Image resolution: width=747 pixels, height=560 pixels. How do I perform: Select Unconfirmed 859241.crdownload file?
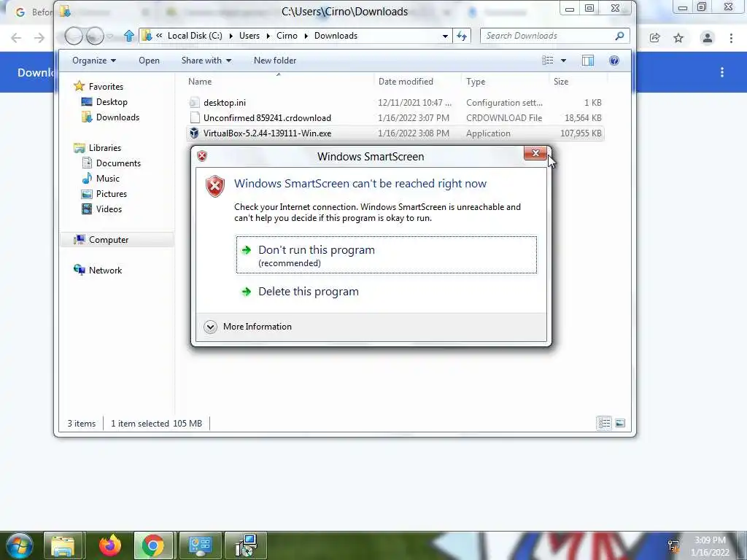[267, 118]
